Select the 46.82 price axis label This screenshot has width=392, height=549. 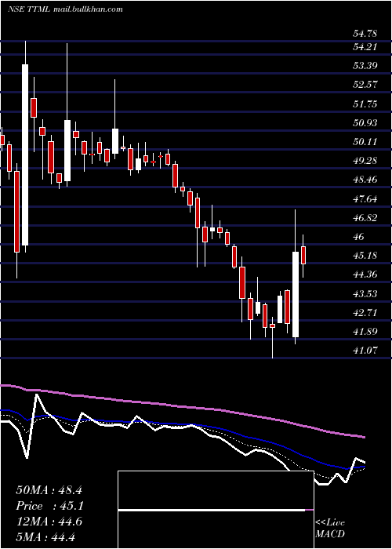click(365, 218)
